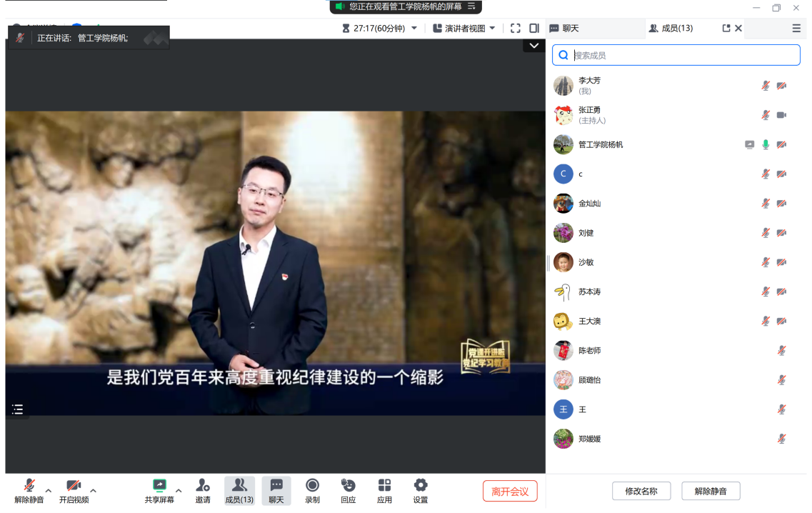Pop out the members panel
Image resolution: width=812 pixels, height=513 pixels.
coord(726,29)
